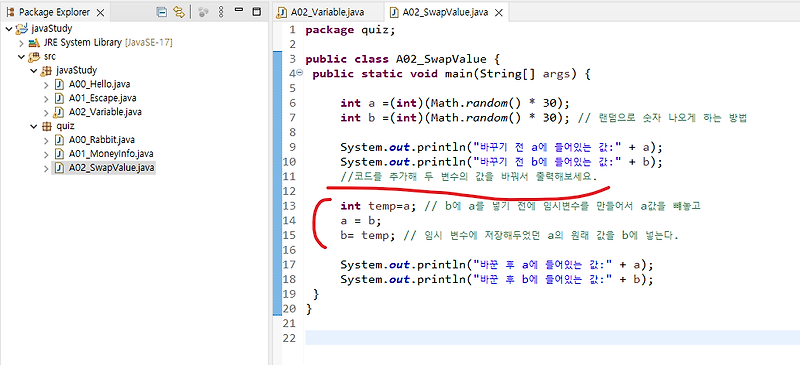Image resolution: width=800 pixels, height=365 pixels.
Task: Select A00_Rabbit.java in the tree
Action: pos(102,139)
